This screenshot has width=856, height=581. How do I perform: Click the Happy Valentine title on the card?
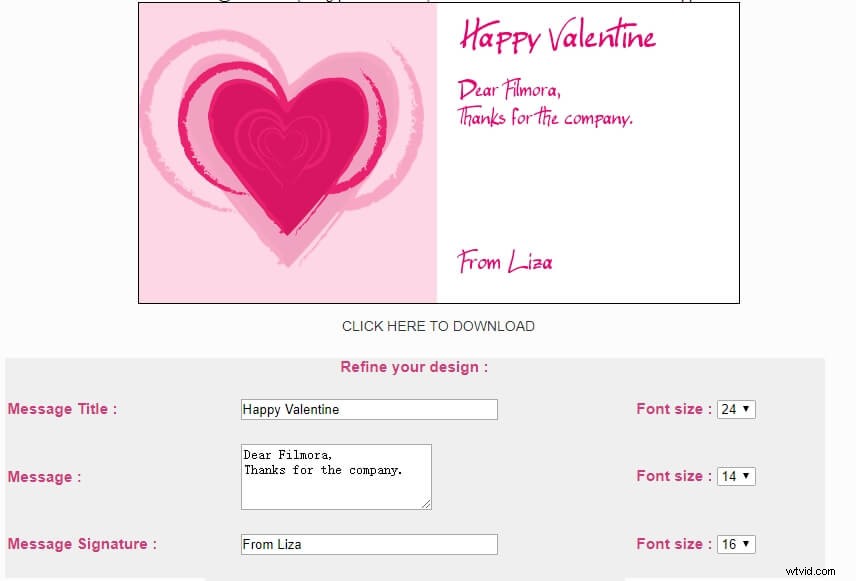coord(556,35)
